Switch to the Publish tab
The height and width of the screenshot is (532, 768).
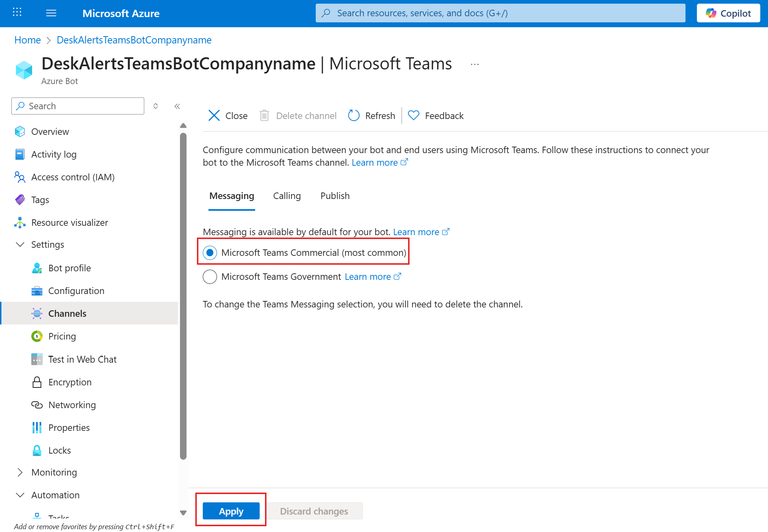[335, 196]
